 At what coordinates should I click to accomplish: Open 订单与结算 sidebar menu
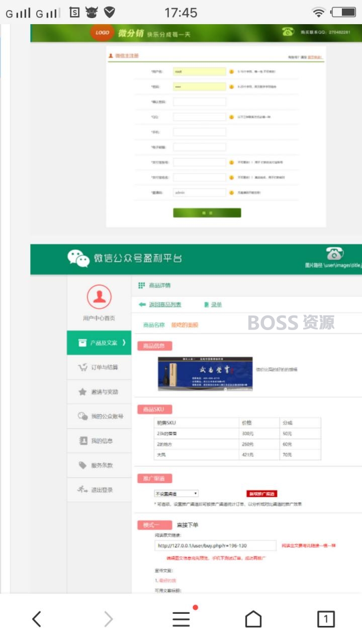click(x=99, y=367)
